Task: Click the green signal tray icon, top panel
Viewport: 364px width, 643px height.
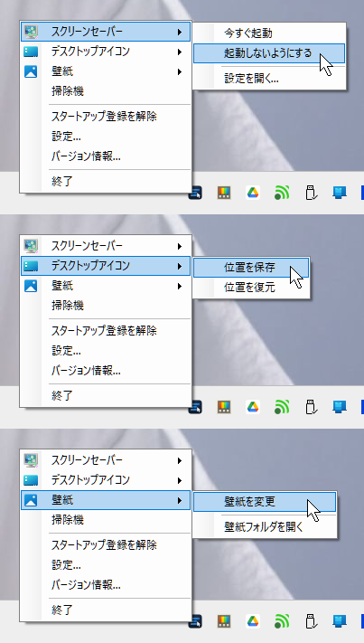Action: 282,193
